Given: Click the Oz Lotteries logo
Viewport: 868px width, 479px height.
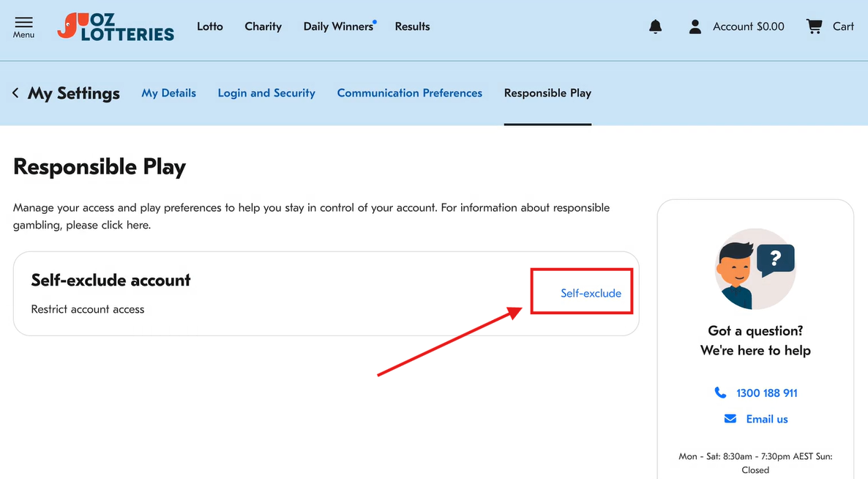Looking at the screenshot, I should pos(115,26).
